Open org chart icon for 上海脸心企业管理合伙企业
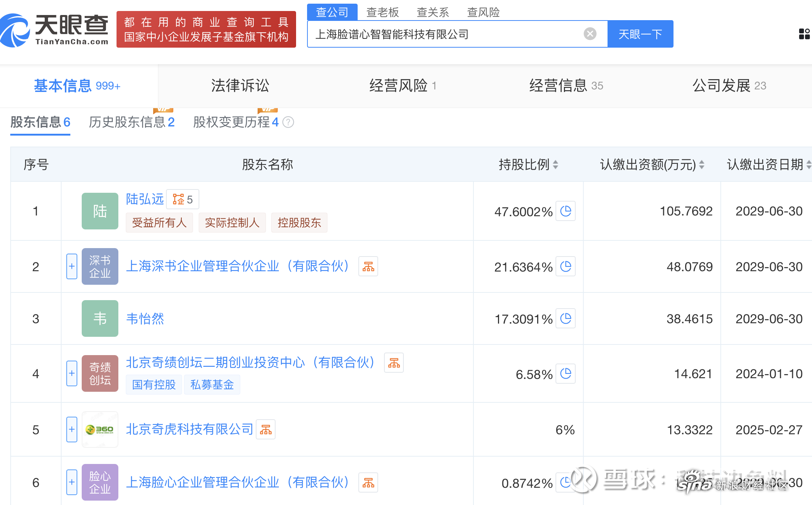Screen dimensions: 812x505 pyautogui.click(x=368, y=483)
